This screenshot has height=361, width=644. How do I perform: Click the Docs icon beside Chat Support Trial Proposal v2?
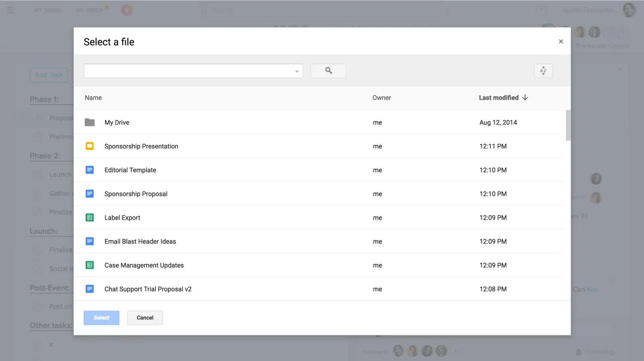click(x=91, y=289)
